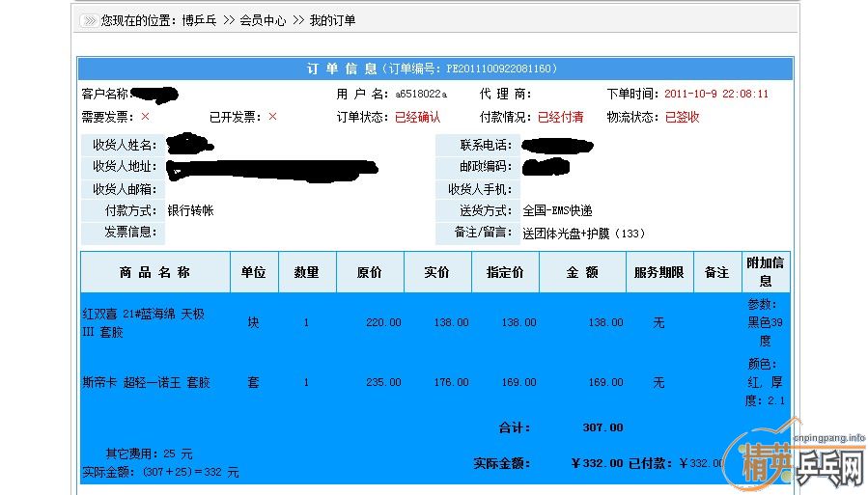
Task: Select the order number PE2011100922081160 in the header
Action: tap(499, 69)
